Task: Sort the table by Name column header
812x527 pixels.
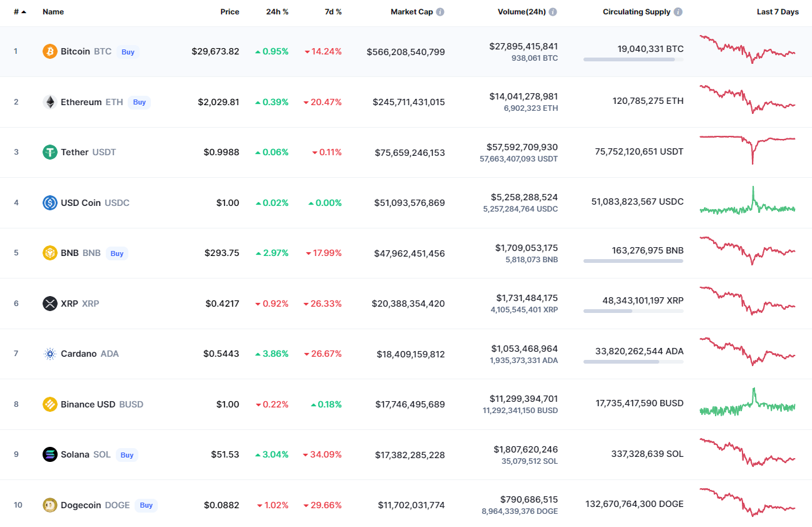Action: click(53, 12)
